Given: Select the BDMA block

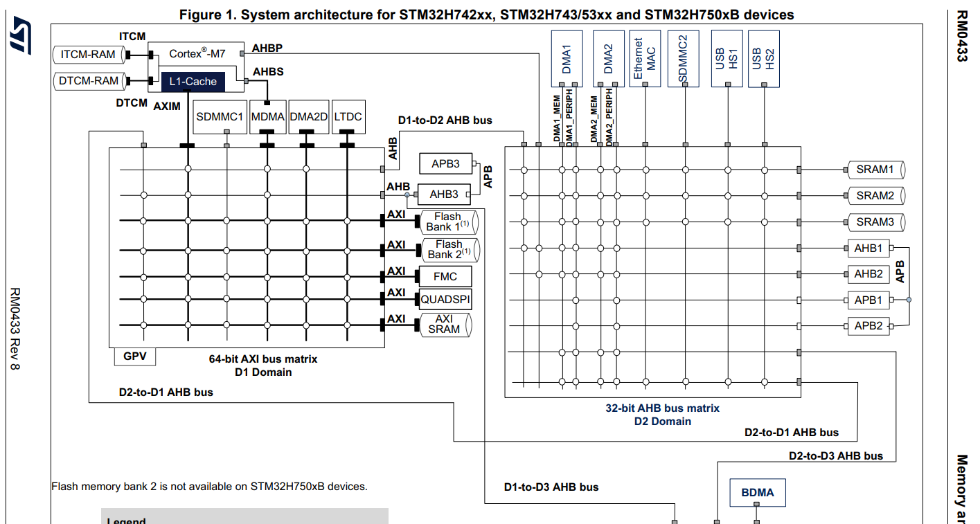Looking at the screenshot, I should pyautogui.click(x=758, y=492).
